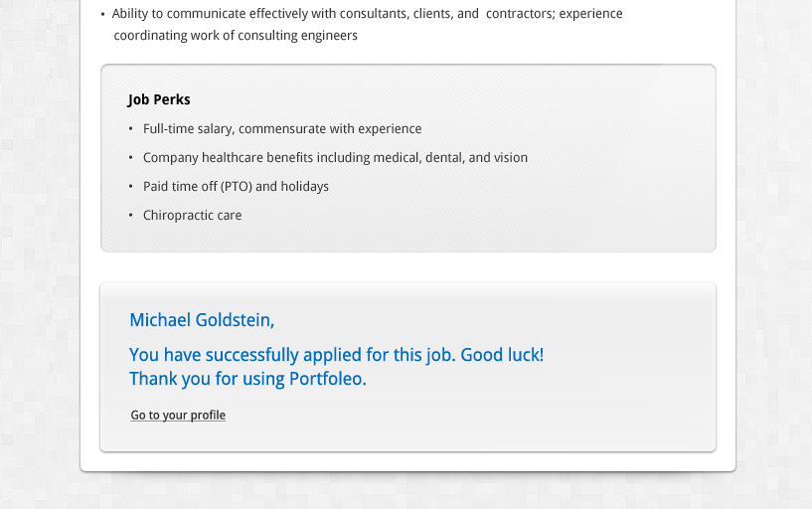Viewport: 812px width, 509px height.
Task: Click the Michael Goldstein name text
Action: (x=202, y=320)
